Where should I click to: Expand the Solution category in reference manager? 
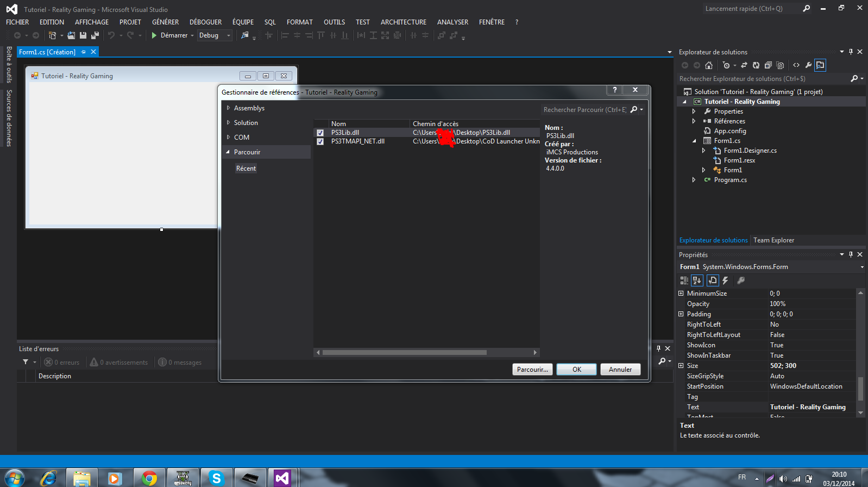[228, 123]
